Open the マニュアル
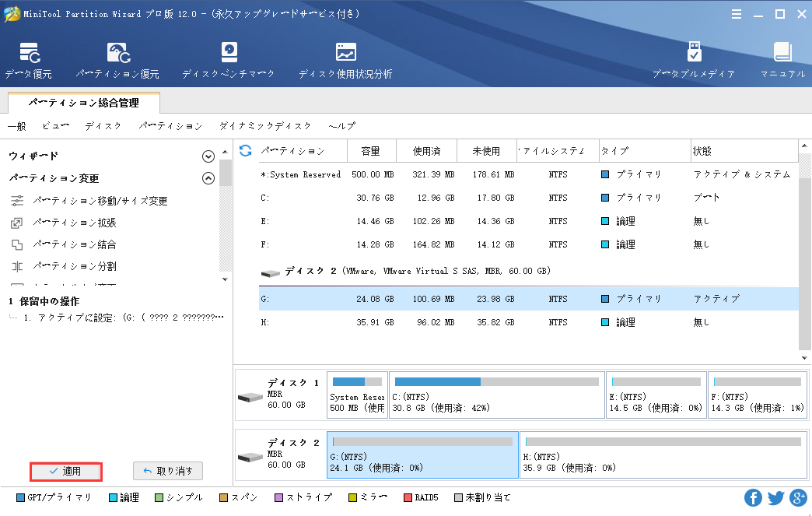 coord(782,59)
